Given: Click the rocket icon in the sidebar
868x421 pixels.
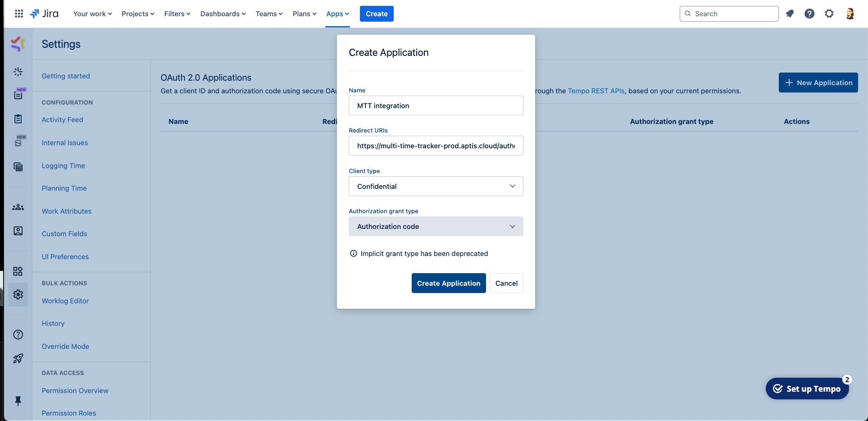Looking at the screenshot, I should (18, 358).
